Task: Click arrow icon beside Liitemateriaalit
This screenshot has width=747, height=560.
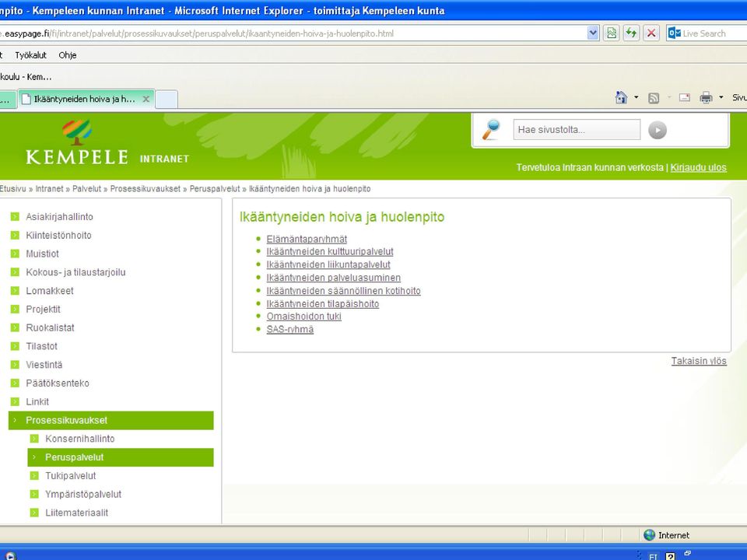Action: 34,513
